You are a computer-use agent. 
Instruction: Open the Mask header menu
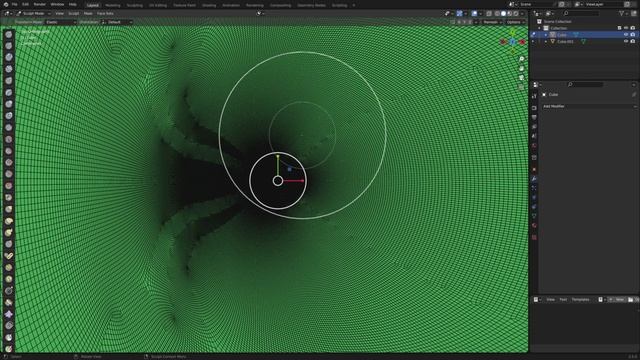pyautogui.click(x=88, y=13)
